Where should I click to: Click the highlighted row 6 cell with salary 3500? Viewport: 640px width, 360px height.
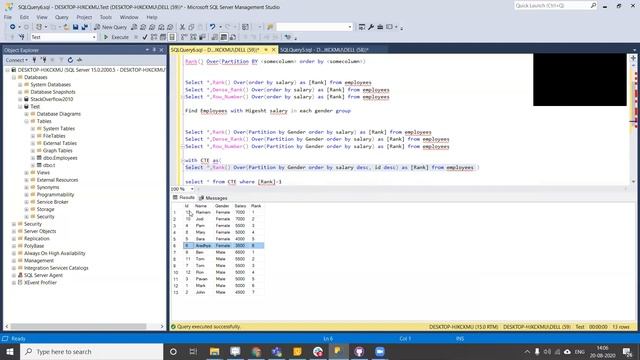coord(240,246)
